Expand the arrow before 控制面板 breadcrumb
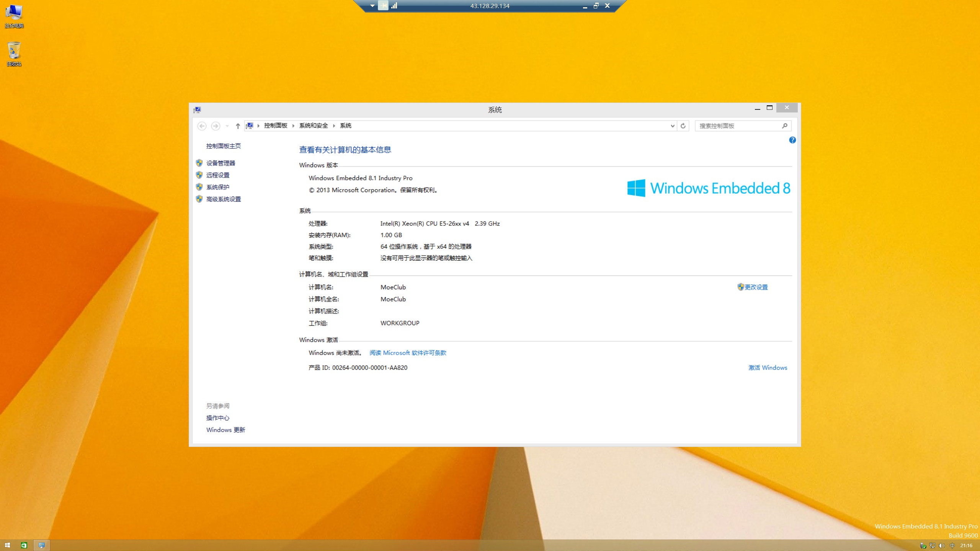 258,126
